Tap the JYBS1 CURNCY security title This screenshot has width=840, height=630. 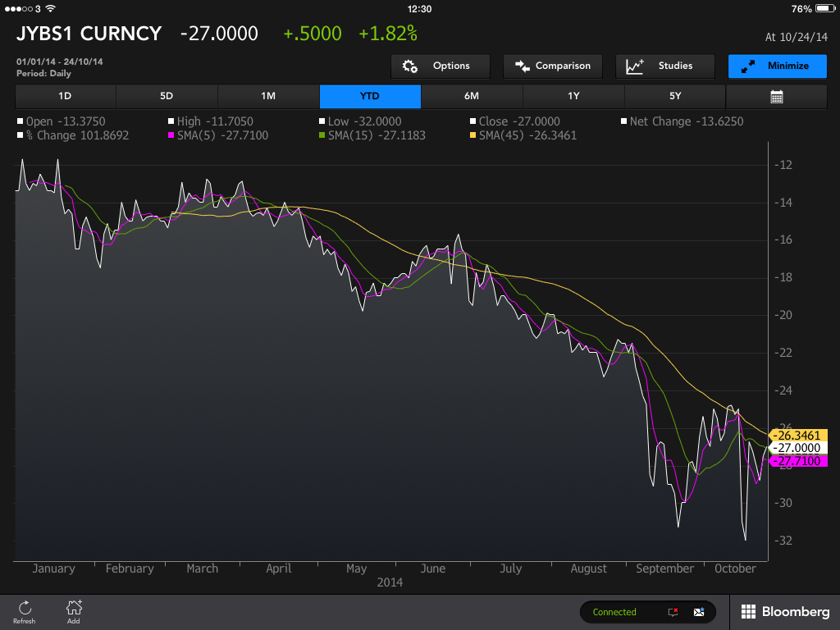89,34
